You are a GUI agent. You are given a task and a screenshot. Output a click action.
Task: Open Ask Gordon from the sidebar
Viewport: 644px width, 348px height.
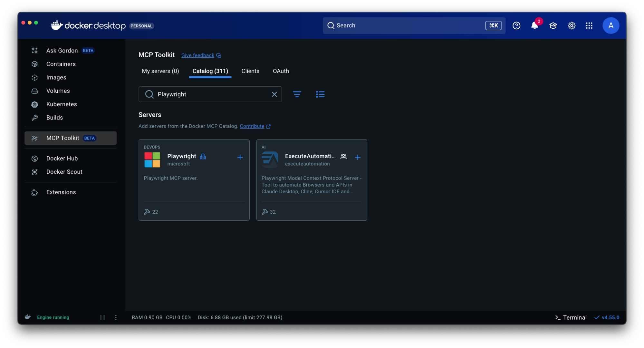click(62, 50)
